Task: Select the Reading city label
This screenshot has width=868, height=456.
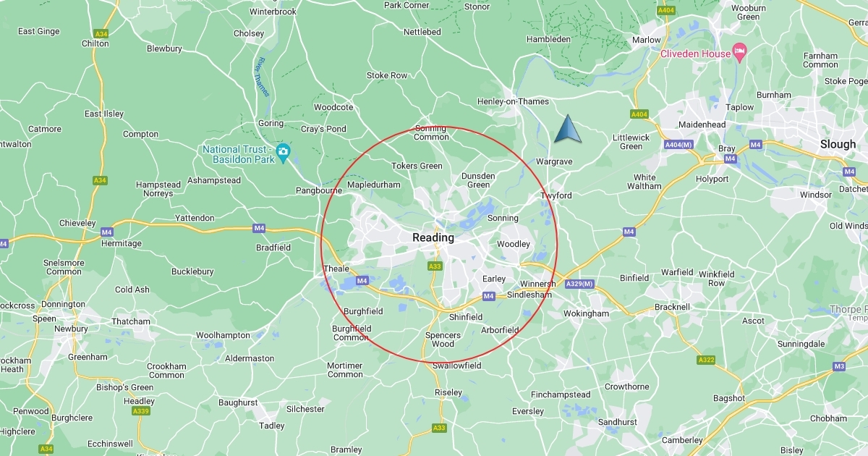Action: point(433,237)
